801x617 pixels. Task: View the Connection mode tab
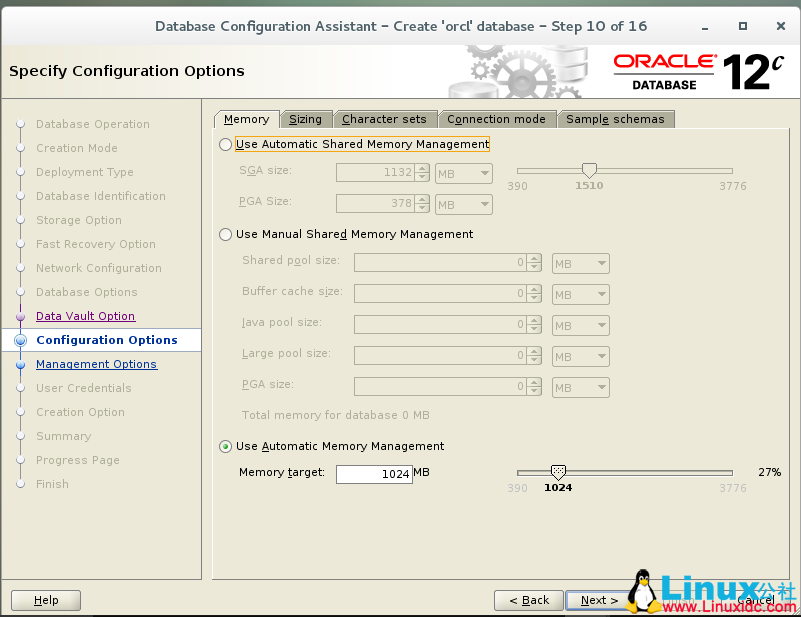(x=497, y=118)
